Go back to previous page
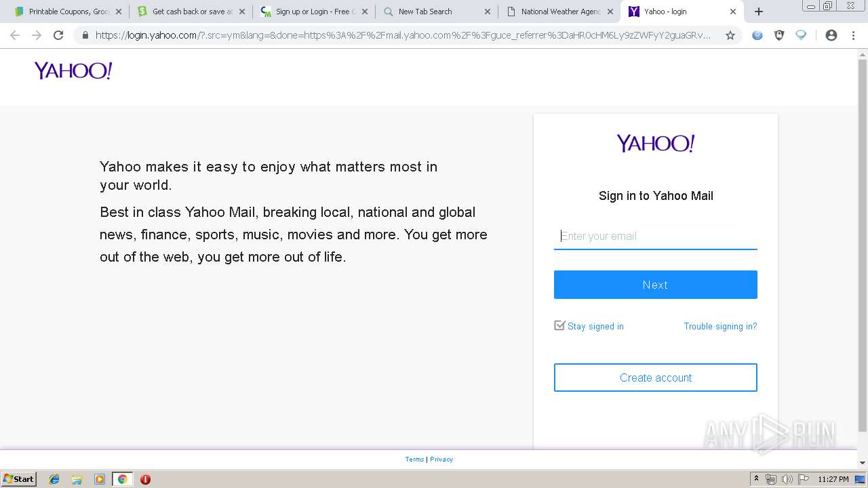868x488 pixels. [15, 35]
